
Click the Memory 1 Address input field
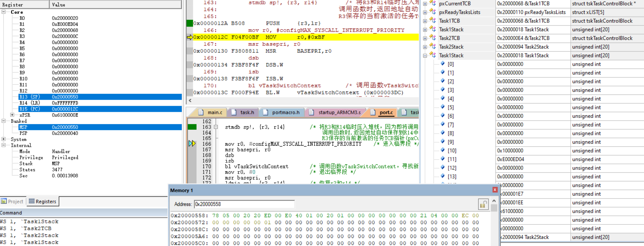click(244, 204)
